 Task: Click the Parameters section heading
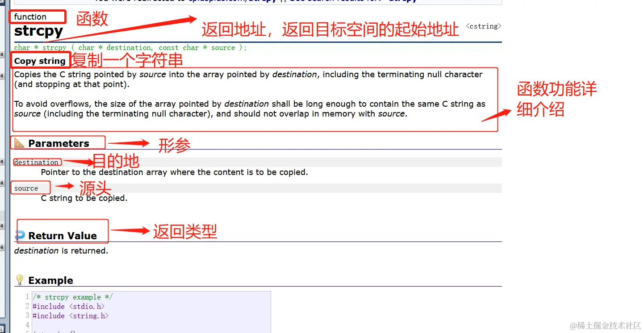(59, 143)
